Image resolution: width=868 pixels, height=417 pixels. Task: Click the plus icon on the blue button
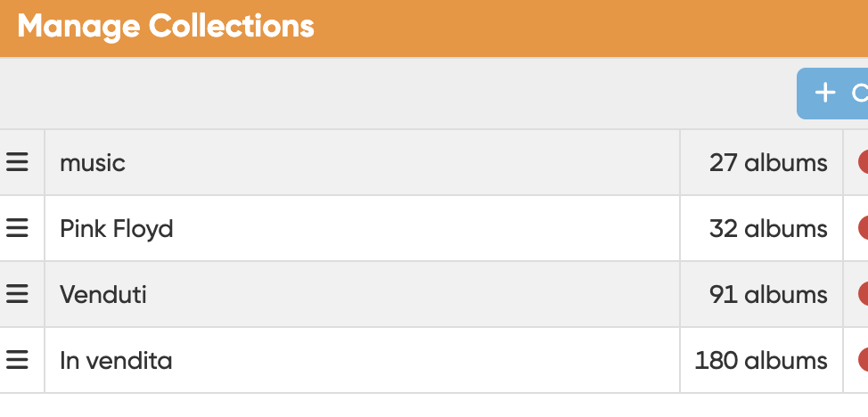pyautogui.click(x=826, y=93)
